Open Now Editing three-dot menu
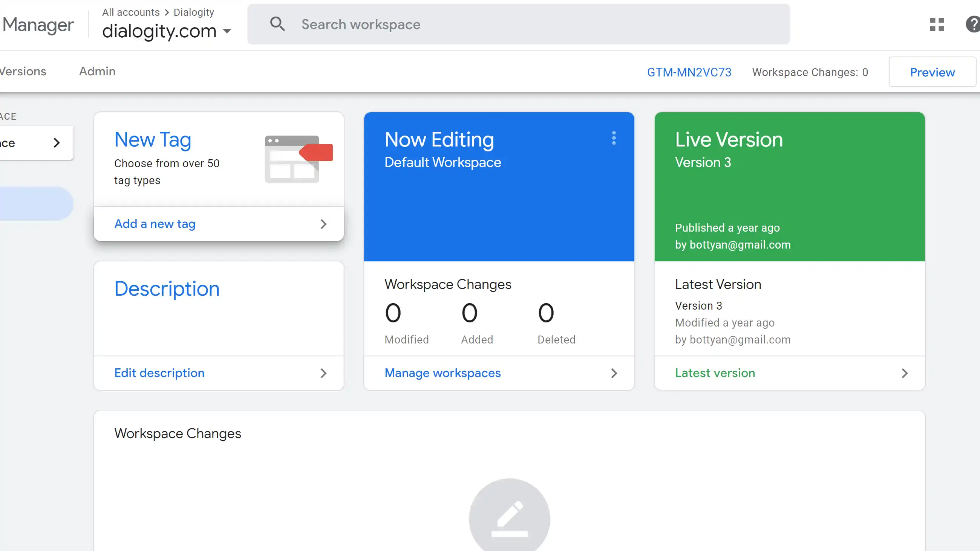 (614, 138)
